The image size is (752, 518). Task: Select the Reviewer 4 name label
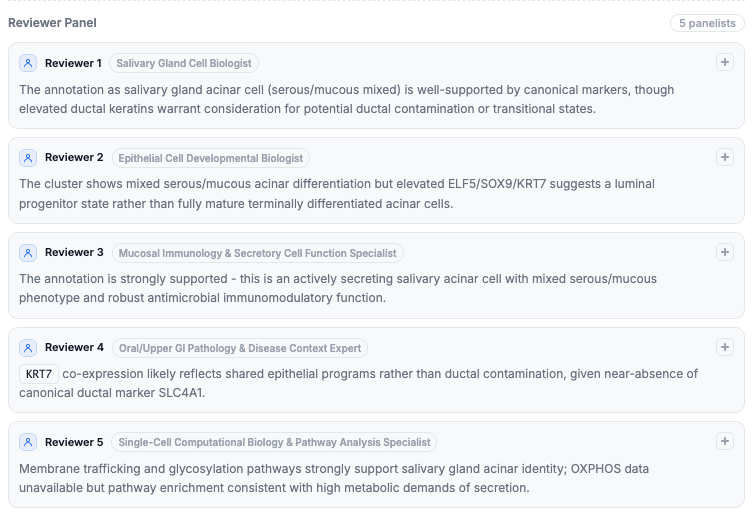tap(74, 347)
